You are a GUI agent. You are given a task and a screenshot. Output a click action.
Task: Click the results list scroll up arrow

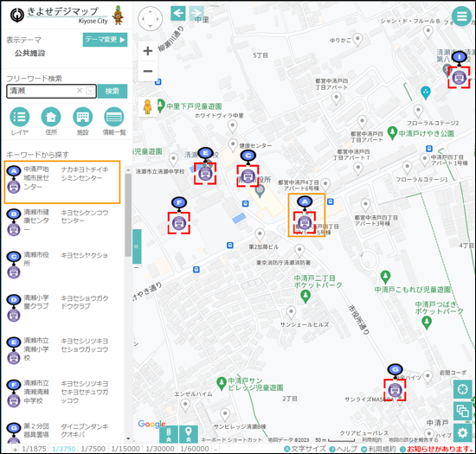128,169
